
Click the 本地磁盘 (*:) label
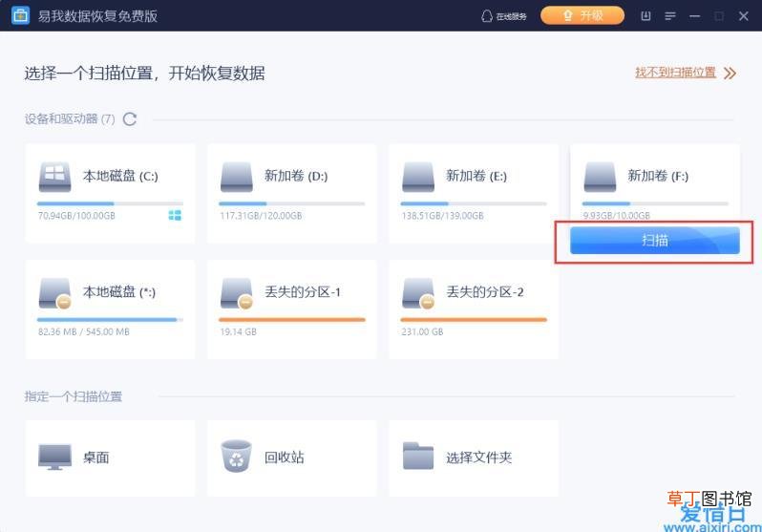coord(119,291)
